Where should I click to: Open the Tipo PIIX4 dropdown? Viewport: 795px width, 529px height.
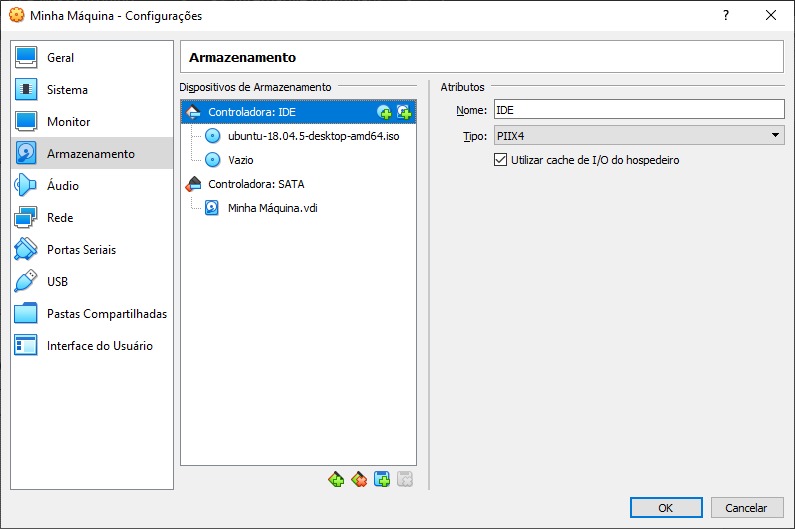click(639, 136)
